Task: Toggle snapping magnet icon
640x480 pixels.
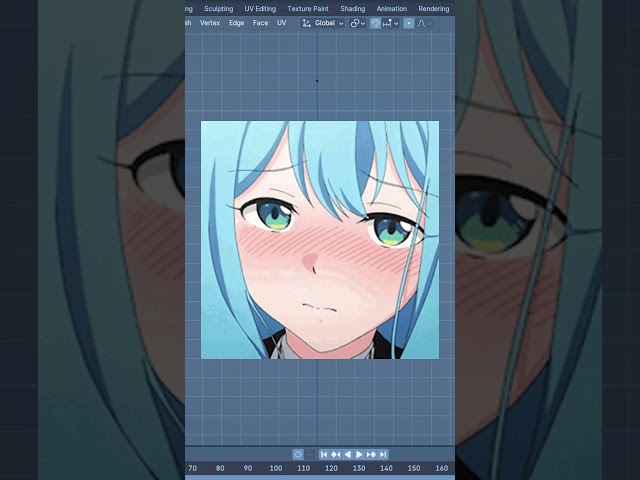Action: (375, 23)
